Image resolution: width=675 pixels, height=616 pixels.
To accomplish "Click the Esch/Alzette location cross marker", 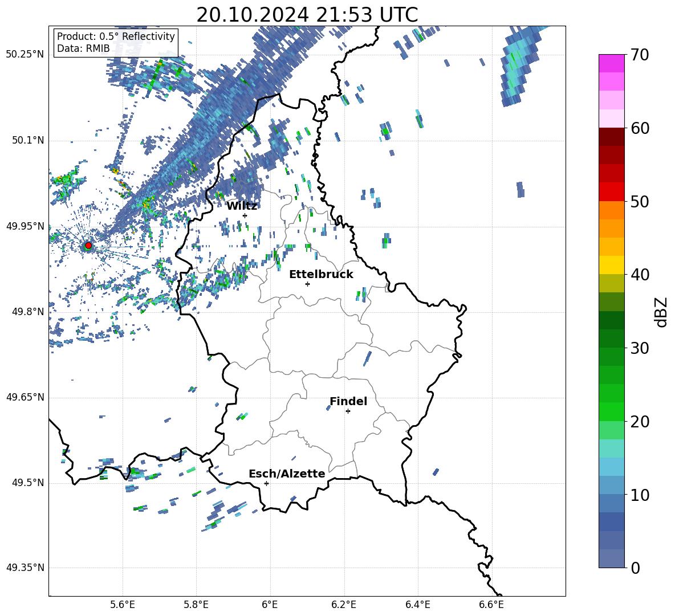I will click(x=266, y=483).
